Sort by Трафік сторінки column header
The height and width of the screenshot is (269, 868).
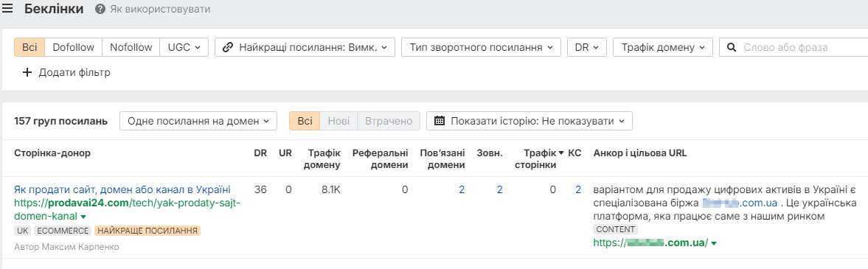pyautogui.click(x=540, y=159)
